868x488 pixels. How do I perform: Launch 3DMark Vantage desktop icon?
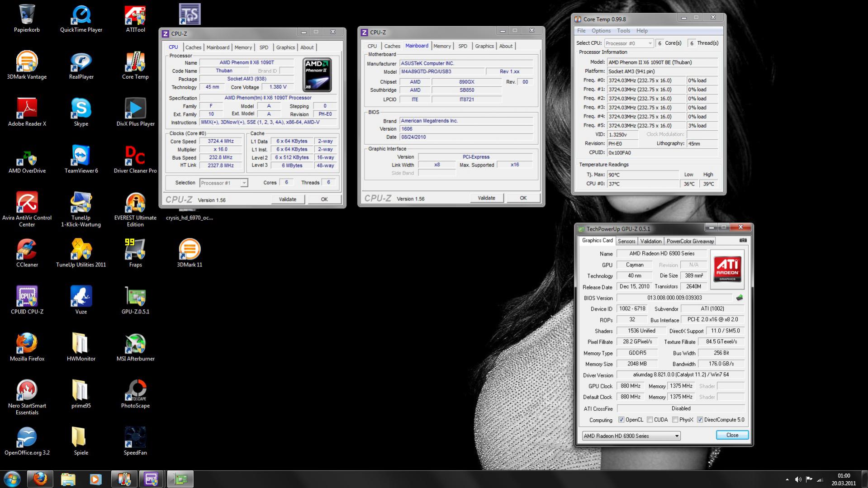click(x=27, y=65)
